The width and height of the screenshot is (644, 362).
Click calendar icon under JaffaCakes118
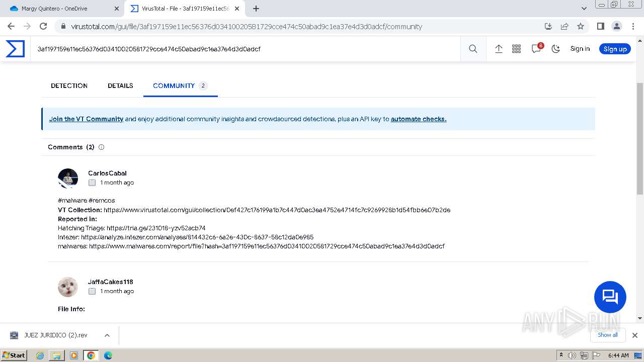92,291
